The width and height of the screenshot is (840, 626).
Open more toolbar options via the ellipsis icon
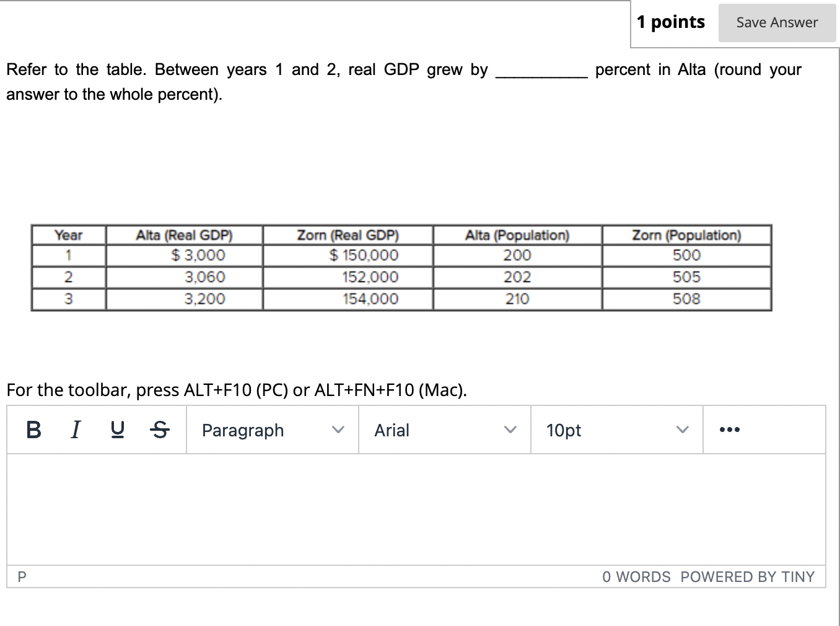coord(730,430)
